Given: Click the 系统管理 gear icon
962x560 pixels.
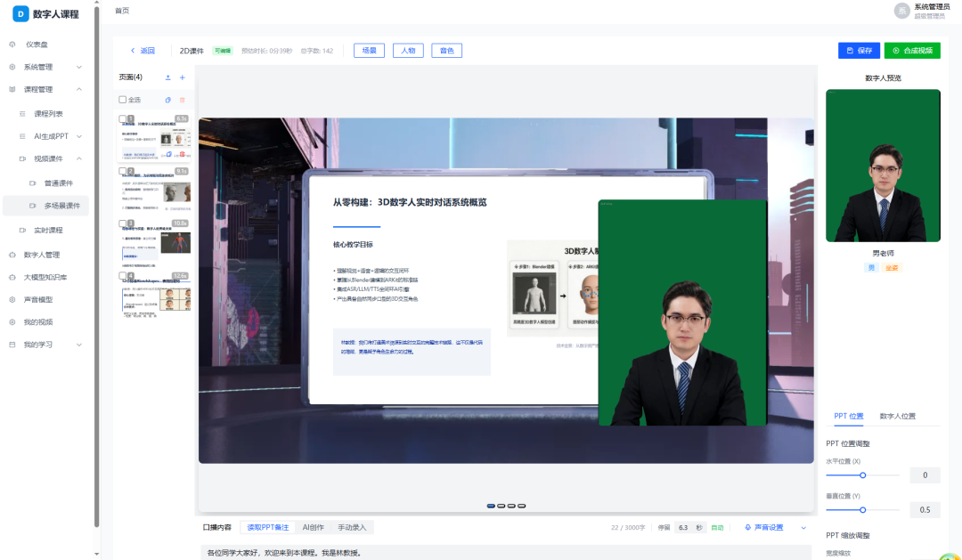Looking at the screenshot, I should pos(12,67).
